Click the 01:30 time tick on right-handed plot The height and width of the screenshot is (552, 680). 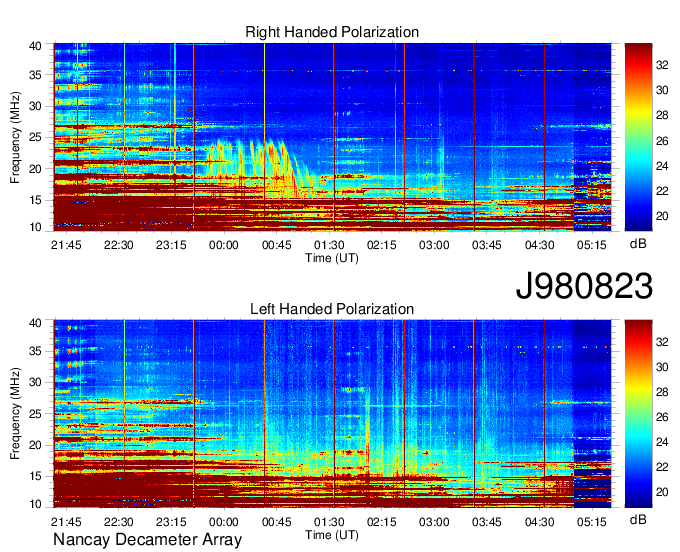329,245
